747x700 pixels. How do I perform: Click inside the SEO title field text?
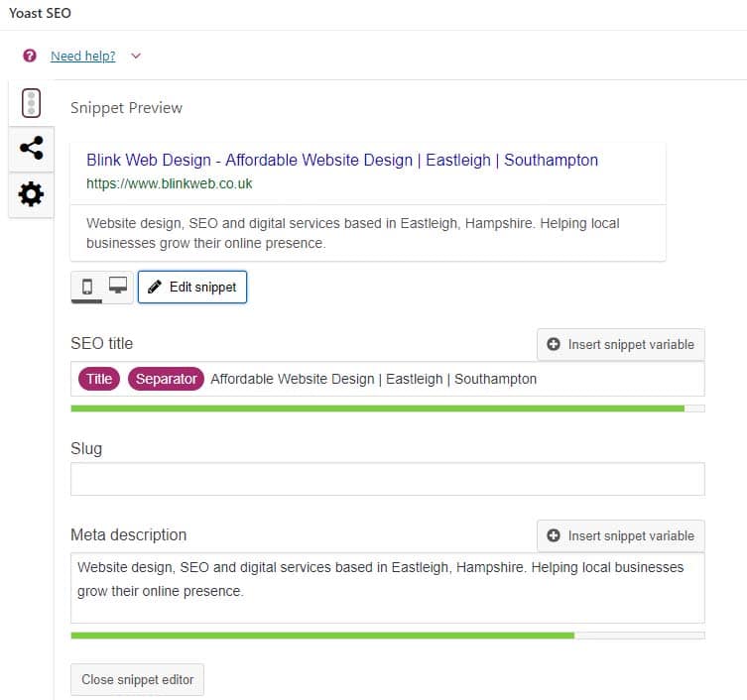pyautogui.click(x=373, y=379)
